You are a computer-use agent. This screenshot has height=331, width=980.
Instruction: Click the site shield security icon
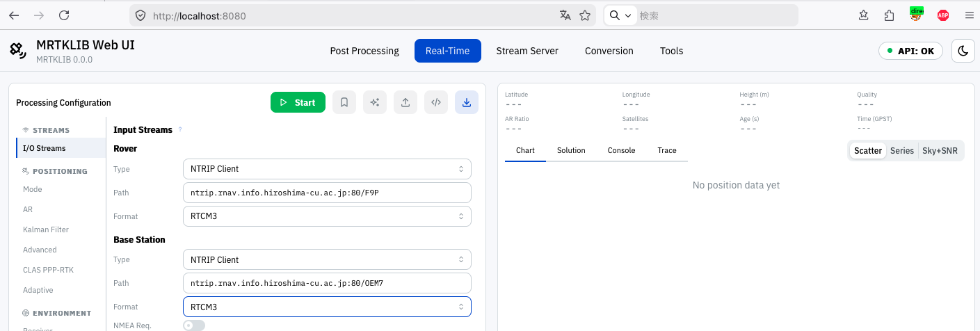[140, 15]
